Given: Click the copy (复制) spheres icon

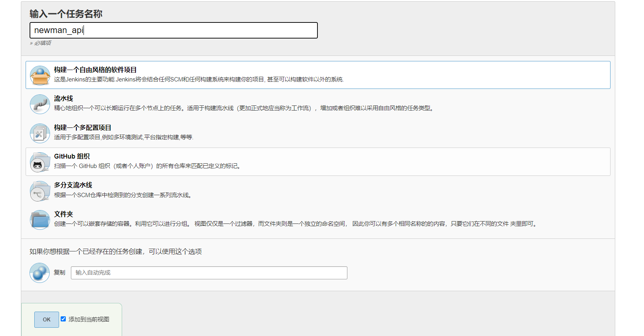Looking at the screenshot, I should click(40, 273).
